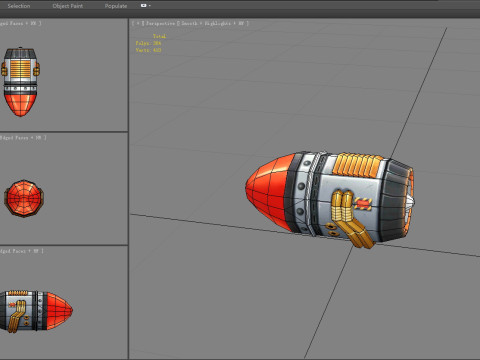Viewport: 480px width, 360px height.
Task: Expand the ribbon display mode dropdown arrow
Action: 150,6
